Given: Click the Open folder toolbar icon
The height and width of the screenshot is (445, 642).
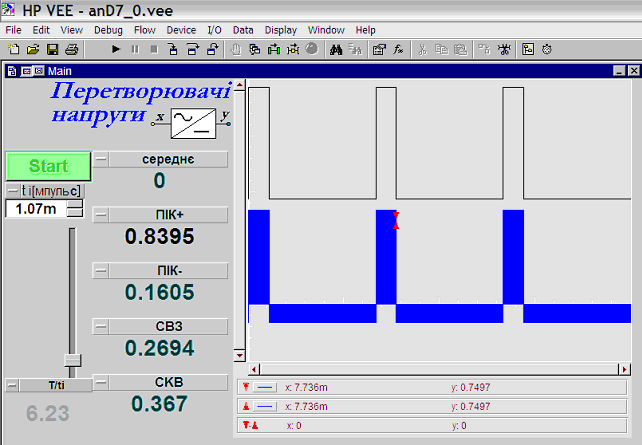Looking at the screenshot, I should click(x=33, y=50).
